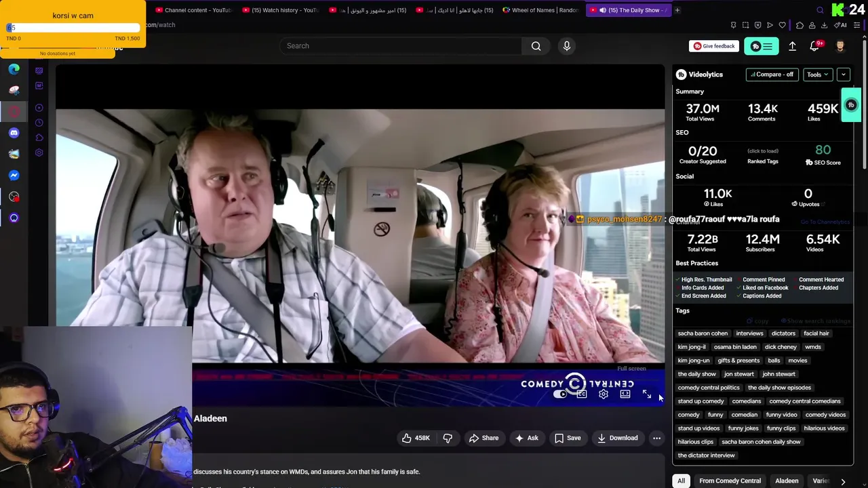Open the Discord icon in sidebar

14,133
